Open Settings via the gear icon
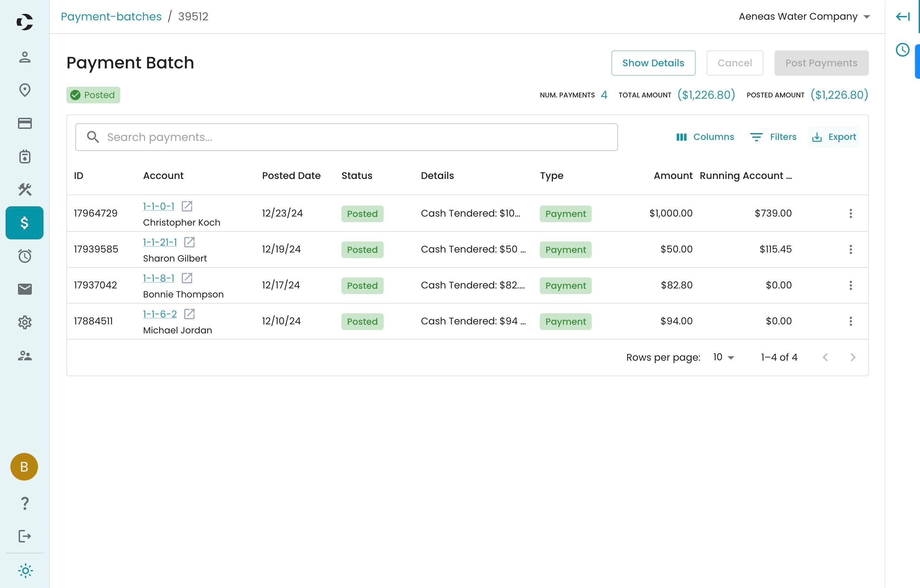Viewport: 920px width, 588px height. (25, 322)
